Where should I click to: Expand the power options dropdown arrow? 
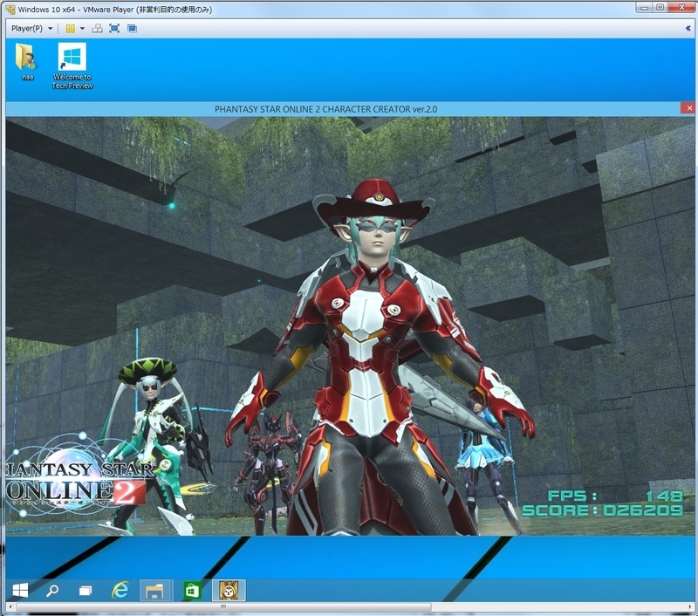[82, 29]
